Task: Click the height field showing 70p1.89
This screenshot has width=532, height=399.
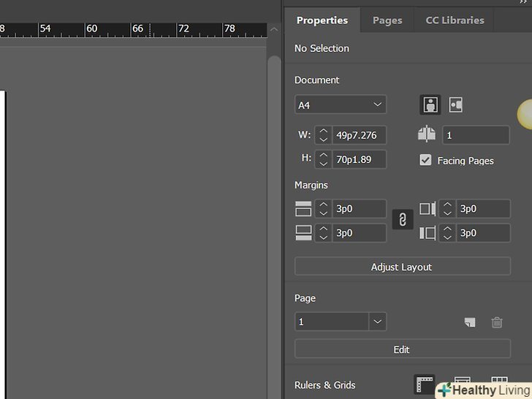Action: pos(359,159)
